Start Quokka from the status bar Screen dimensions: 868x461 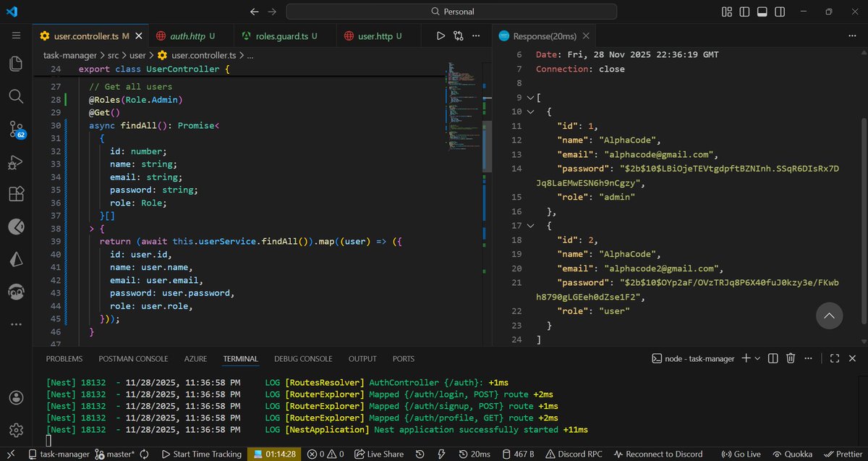pyautogui.click(x=793, y=454)
